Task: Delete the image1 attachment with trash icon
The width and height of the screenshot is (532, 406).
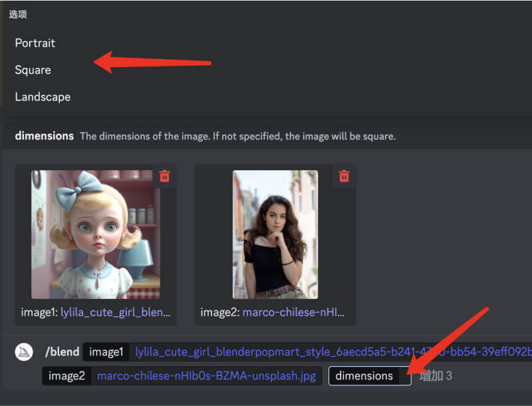Action: coord(165,176)
